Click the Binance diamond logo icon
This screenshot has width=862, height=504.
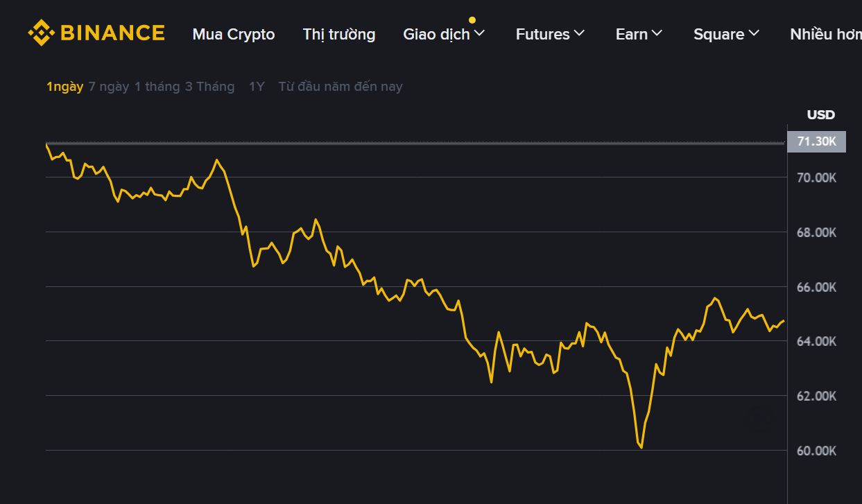(40, 33)
